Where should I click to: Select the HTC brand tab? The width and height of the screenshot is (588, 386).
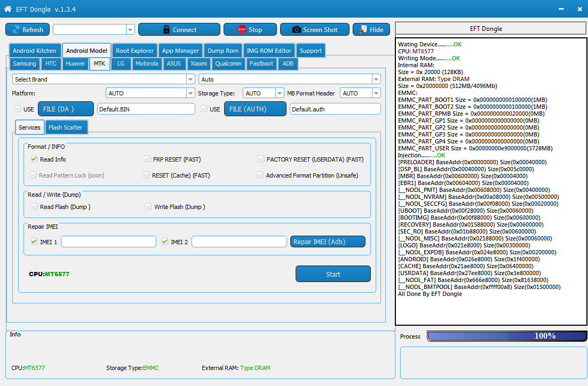click(x=51, y=63)
